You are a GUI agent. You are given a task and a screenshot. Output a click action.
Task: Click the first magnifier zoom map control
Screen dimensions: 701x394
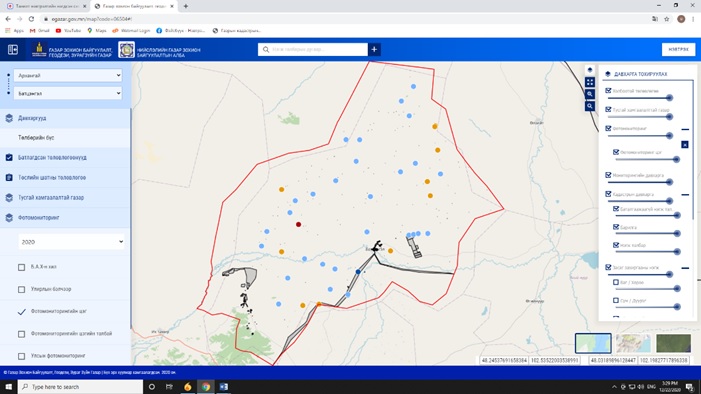(590, 94)
